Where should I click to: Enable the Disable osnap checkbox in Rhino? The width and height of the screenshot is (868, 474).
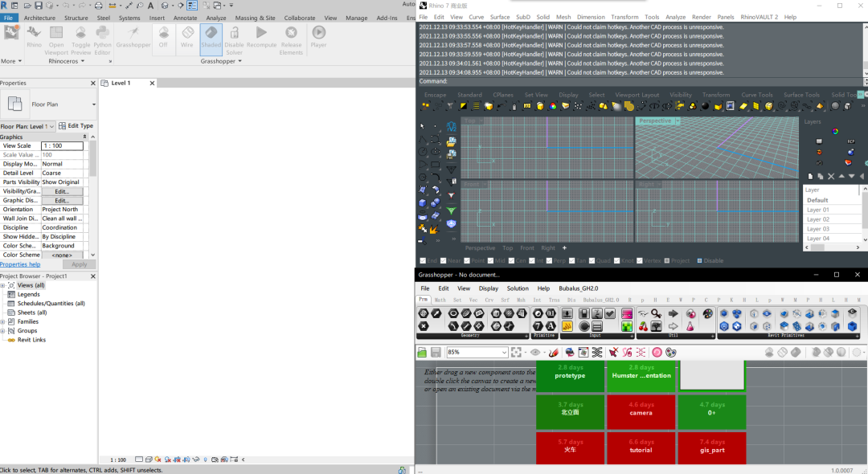point(700,260)
